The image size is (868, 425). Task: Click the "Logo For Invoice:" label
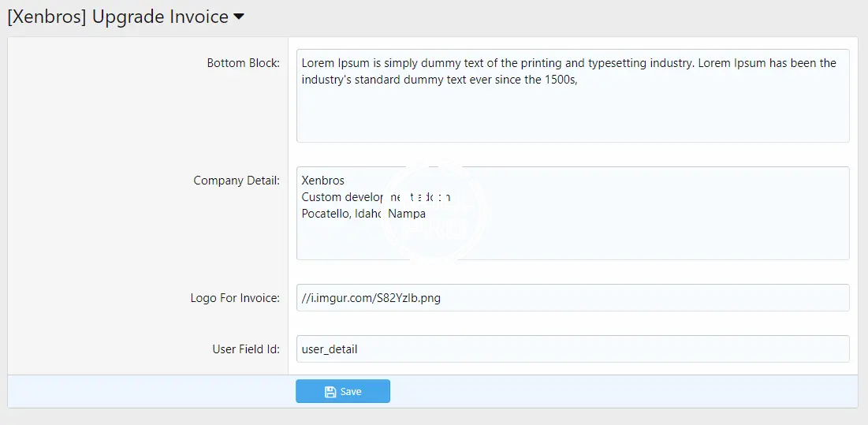point(235,298)
